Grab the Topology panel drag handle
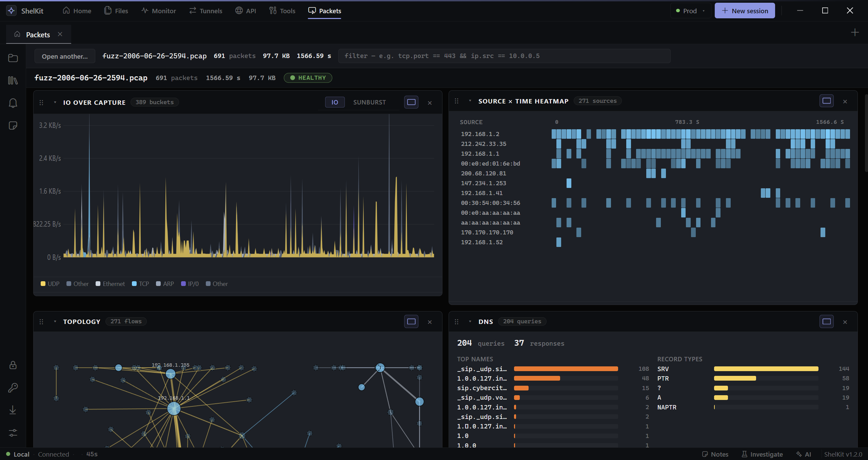 (x=41, y=322)
